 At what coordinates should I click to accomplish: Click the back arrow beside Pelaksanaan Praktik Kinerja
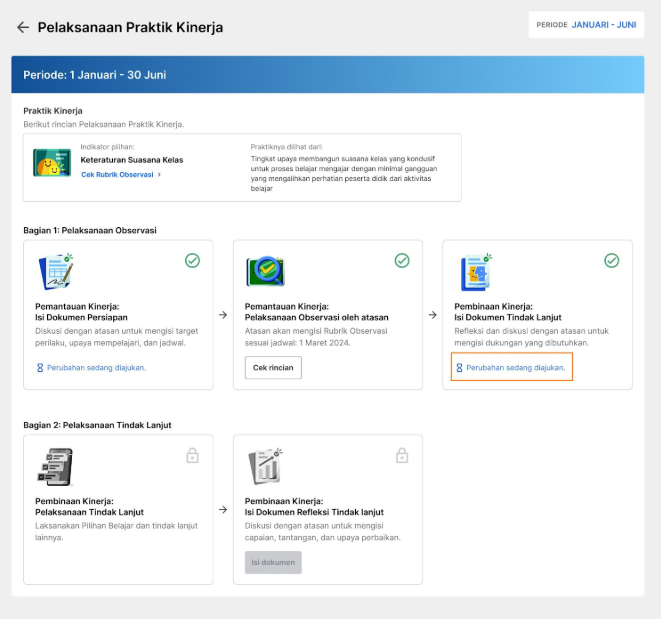(23, 27)
